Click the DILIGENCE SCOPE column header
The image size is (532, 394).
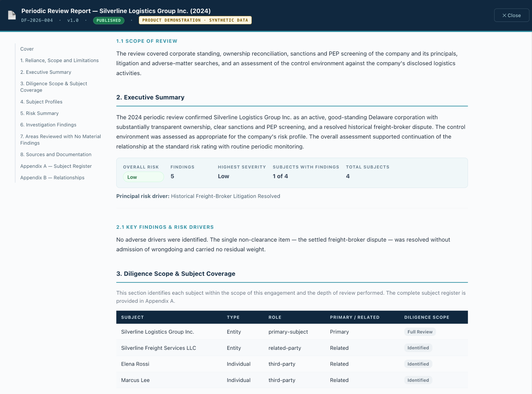pos(427,317)
